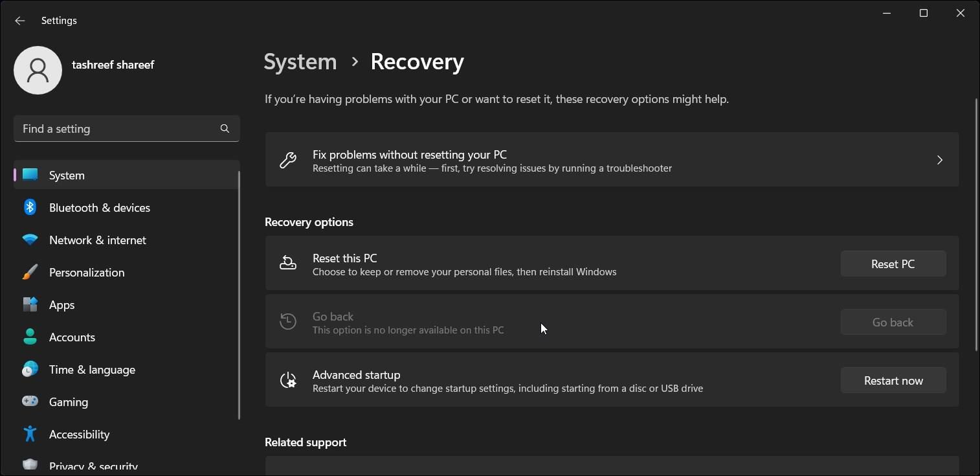
Task: Open Time & language via its clock icon
Action: pos(30,369)
